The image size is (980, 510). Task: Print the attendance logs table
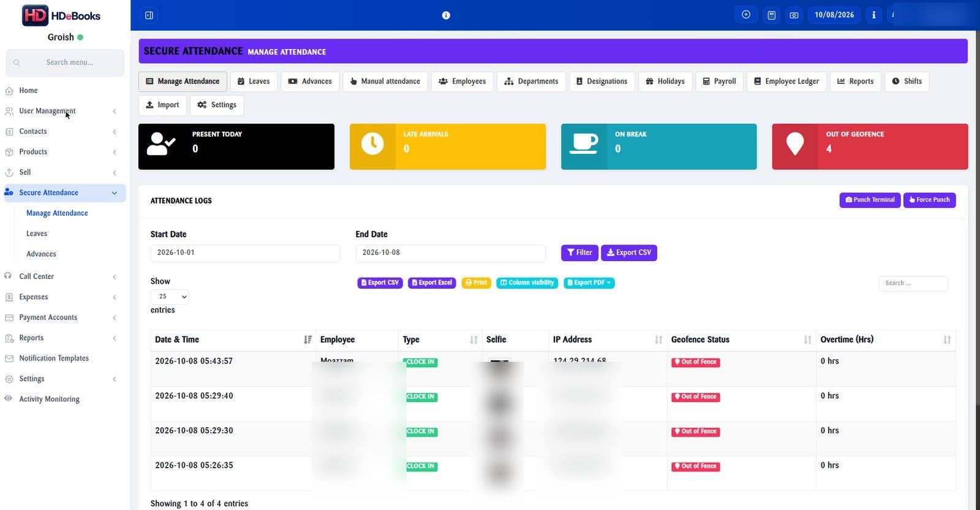point(476,283)
